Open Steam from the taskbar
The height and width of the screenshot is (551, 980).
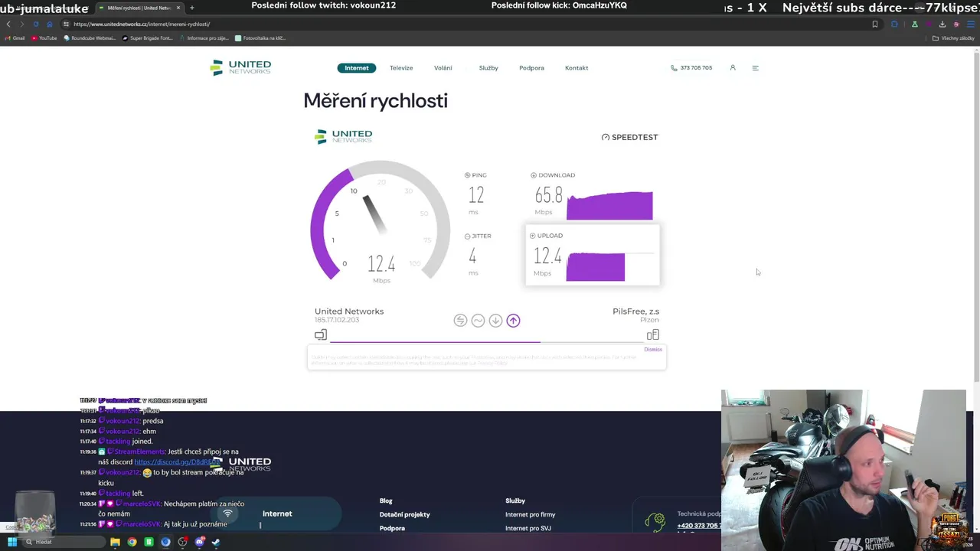(x=215, y=542)
